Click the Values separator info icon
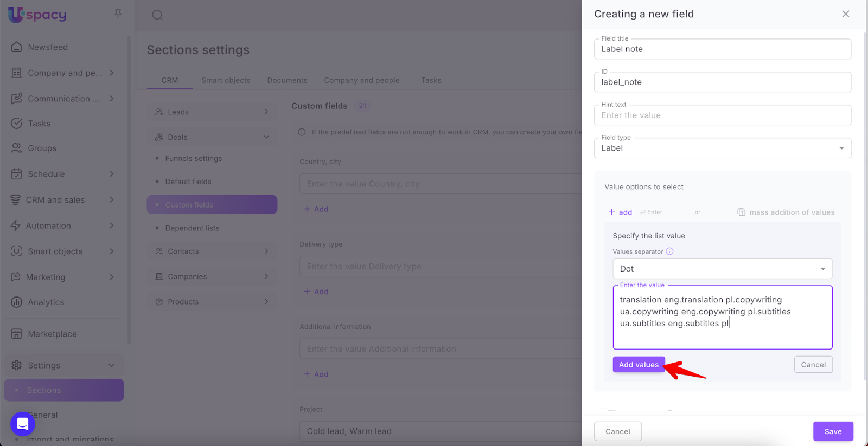Screen dimensions: 868x446 tap(669, 251)
